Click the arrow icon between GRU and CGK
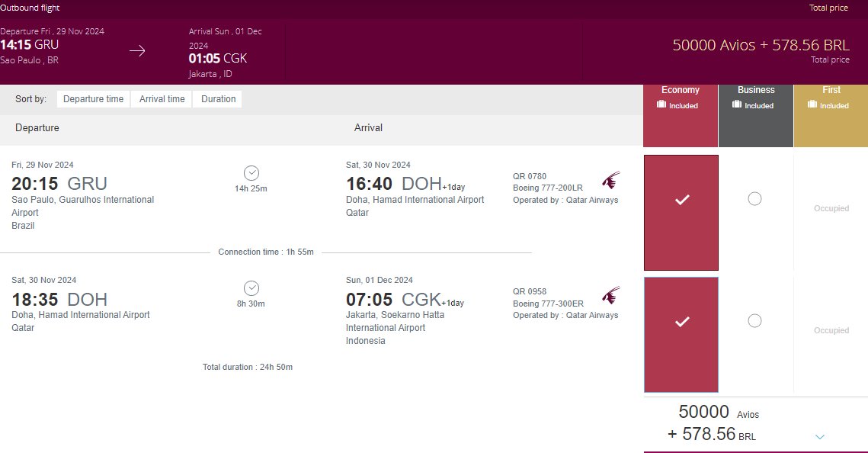 (137, 51)
